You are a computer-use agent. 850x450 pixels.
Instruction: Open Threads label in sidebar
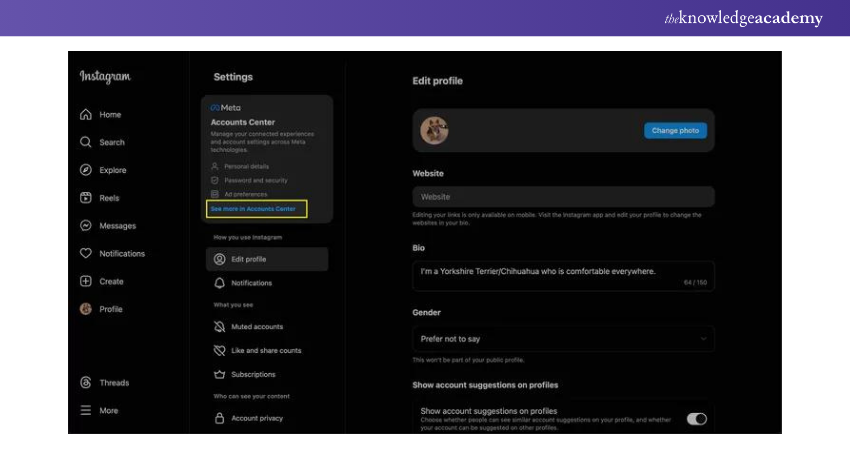pyautogui.click(x=114, y=382)
